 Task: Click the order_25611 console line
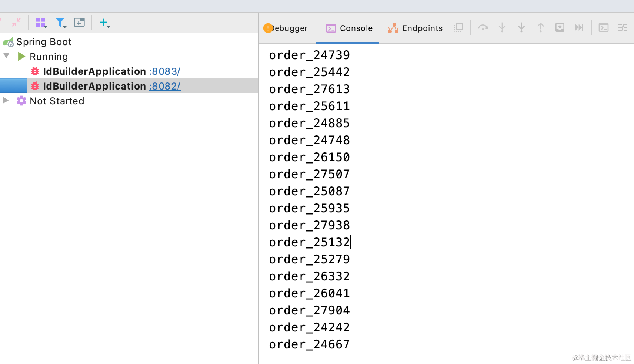tap(309, 106)
